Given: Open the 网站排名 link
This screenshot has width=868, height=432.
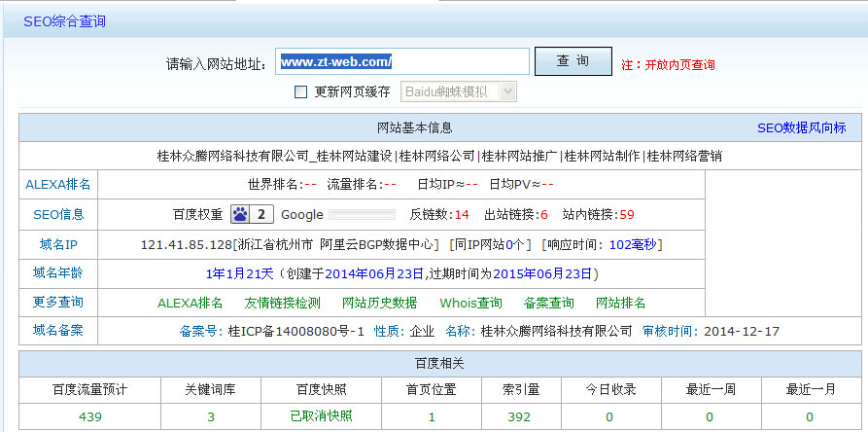Looking at the screenshot, I should [620, 303].
